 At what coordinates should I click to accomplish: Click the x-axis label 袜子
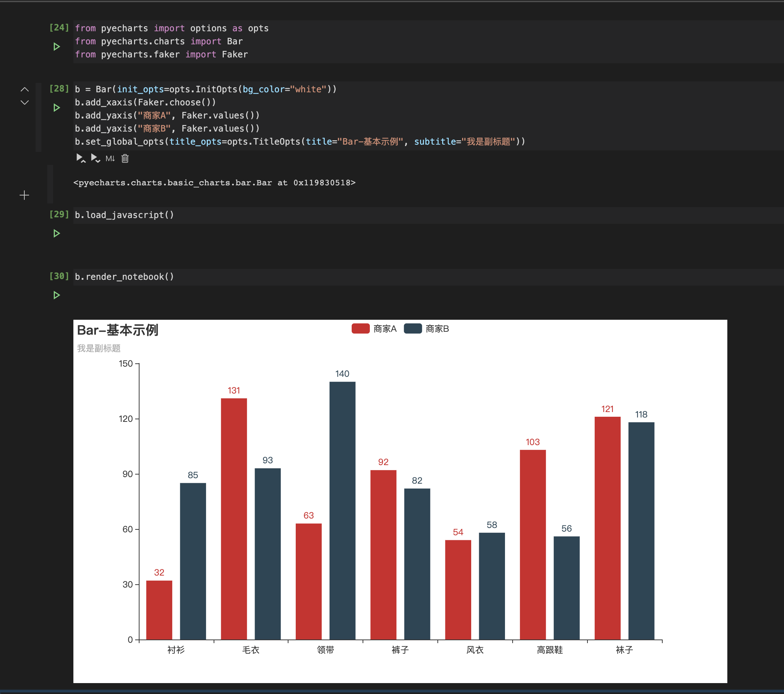tap(623, 650)
